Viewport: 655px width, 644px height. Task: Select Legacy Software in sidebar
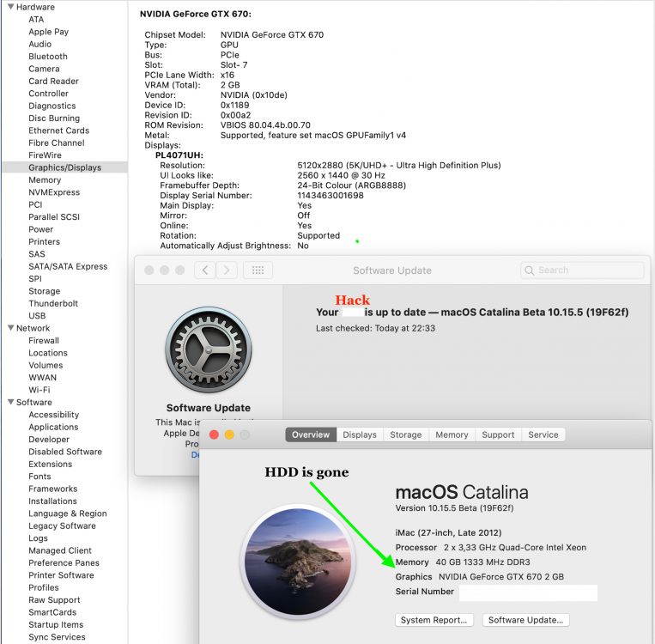[x=63, y=526]
